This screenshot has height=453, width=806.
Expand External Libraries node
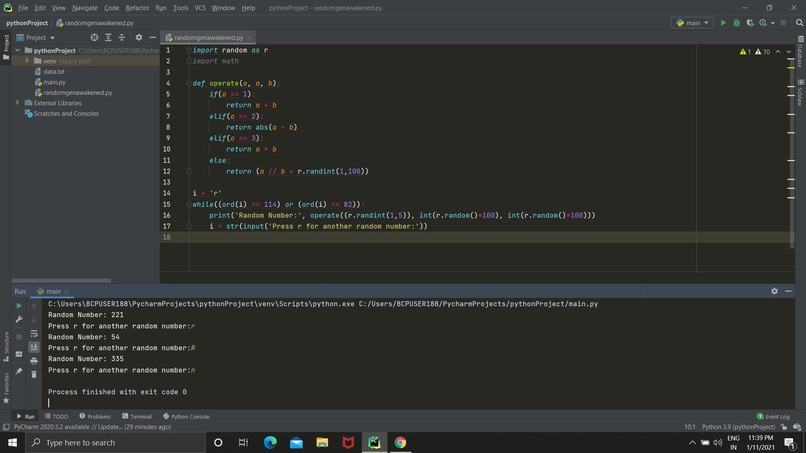tap(17, 103)
